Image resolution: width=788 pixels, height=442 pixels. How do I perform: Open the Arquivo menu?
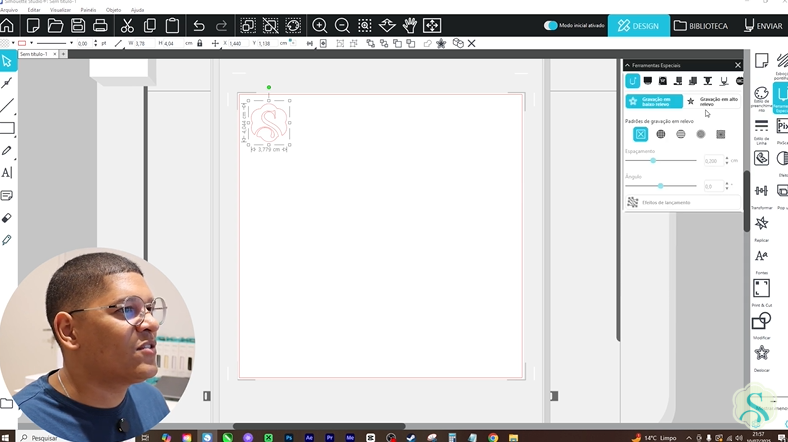click(9, 10)
